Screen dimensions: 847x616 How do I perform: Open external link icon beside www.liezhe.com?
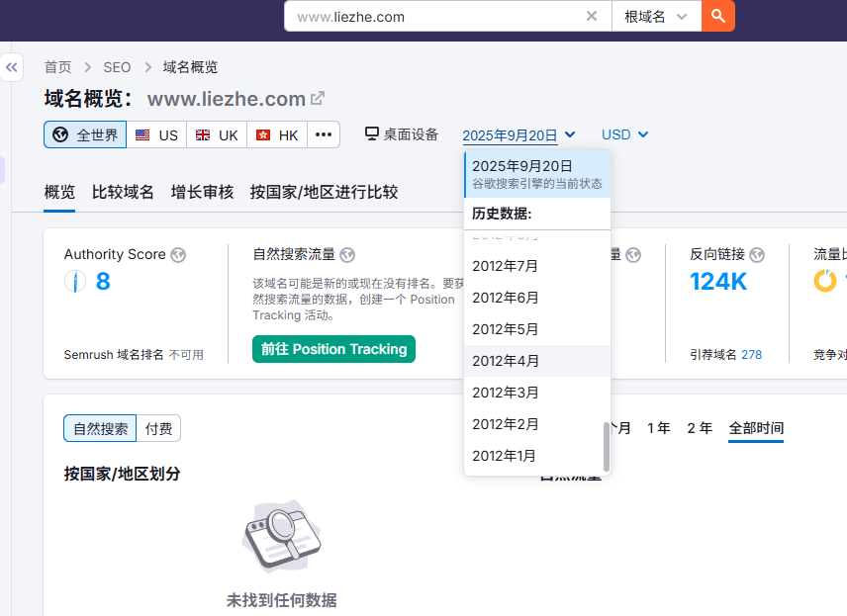point(317,98)
